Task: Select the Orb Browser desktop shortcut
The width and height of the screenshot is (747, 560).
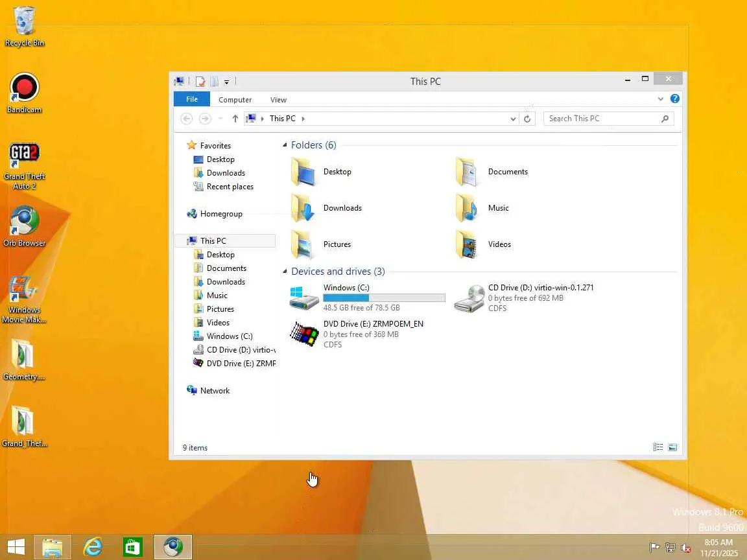Action: (x=24, y=226)
